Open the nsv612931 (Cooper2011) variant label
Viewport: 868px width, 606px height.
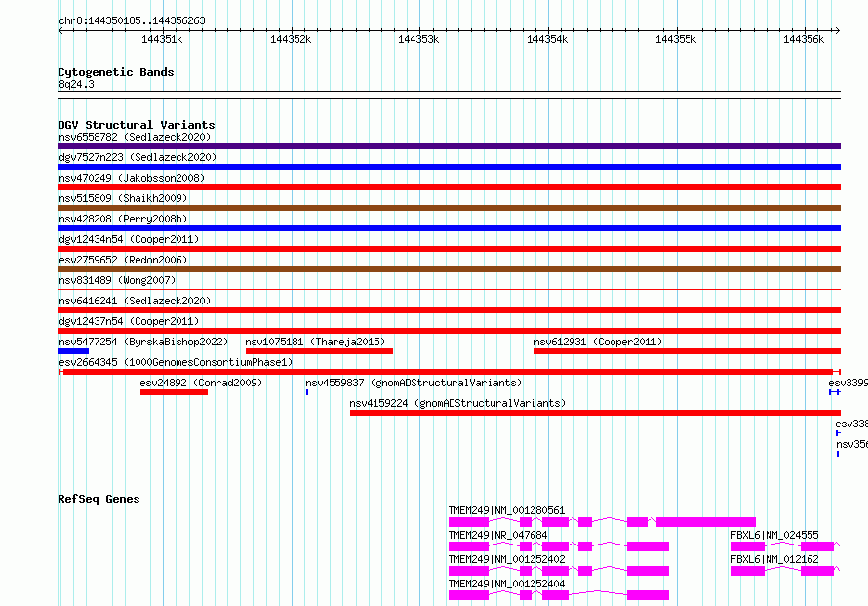(598, 342)
